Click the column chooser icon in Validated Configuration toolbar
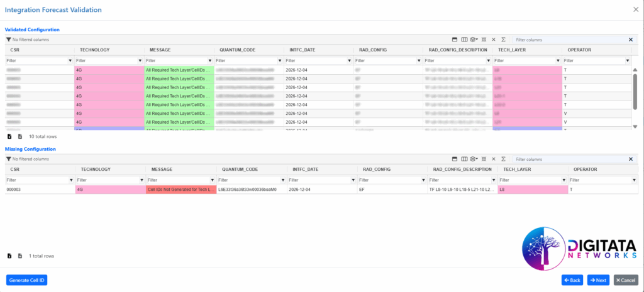The width and height of the screenshot is (644, 292). tap(465, 40)
